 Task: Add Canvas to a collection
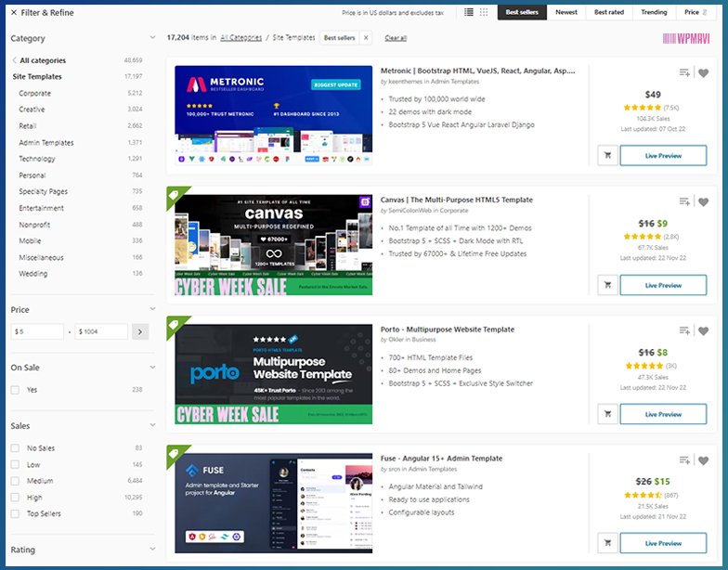pos(683,201)
